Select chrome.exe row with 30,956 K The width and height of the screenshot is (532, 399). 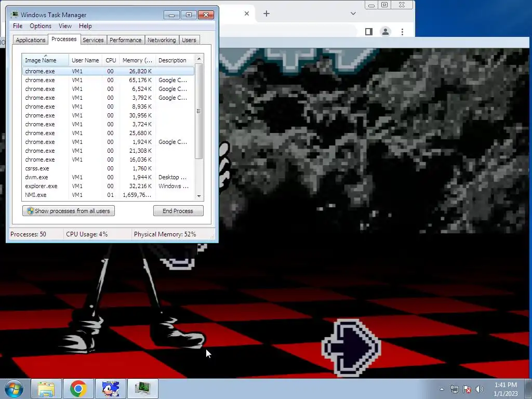pos(108,115)
